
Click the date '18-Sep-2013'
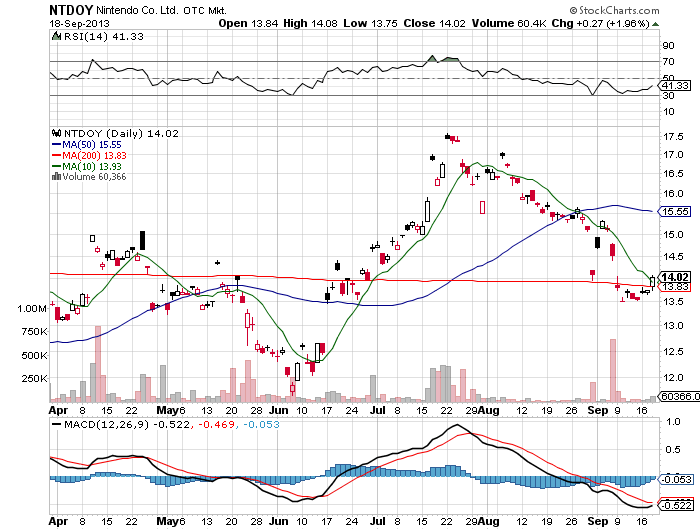(79, 24)
